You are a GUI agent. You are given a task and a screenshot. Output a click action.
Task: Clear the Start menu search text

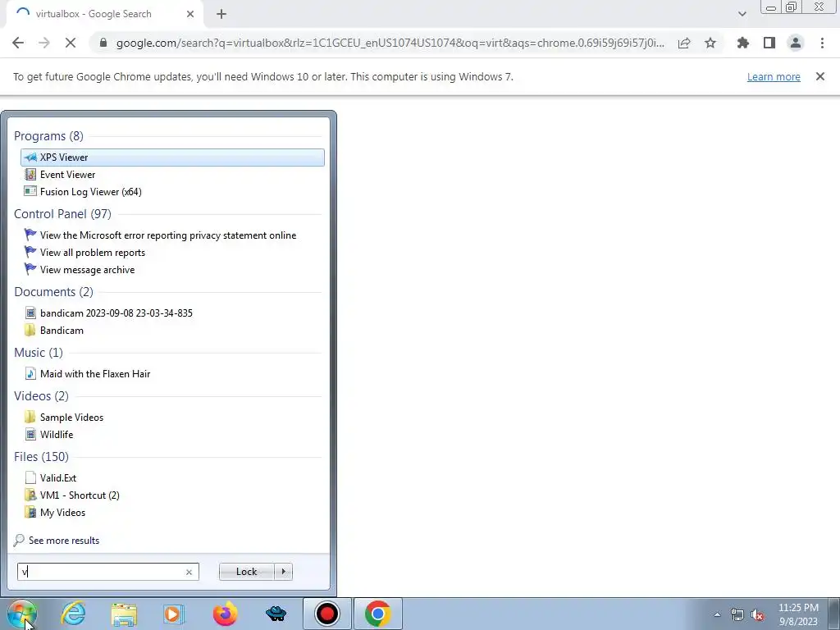tap(189, 572)
